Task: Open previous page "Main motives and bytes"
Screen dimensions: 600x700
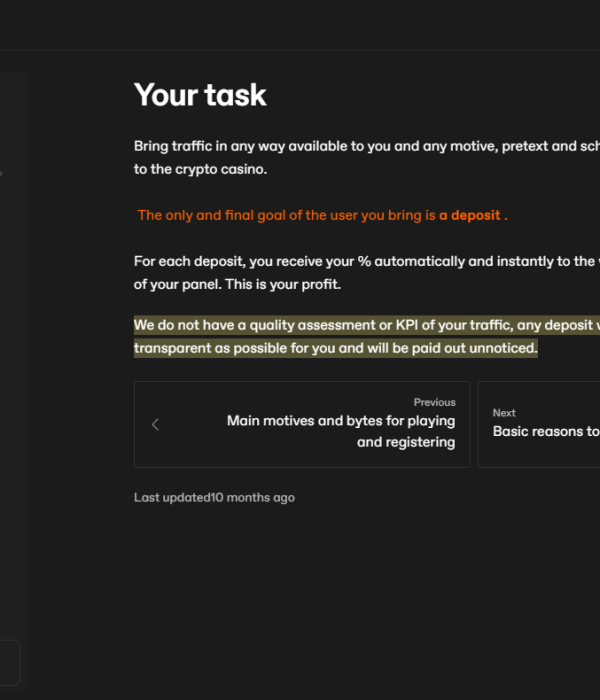Action: tap(340, 431)
